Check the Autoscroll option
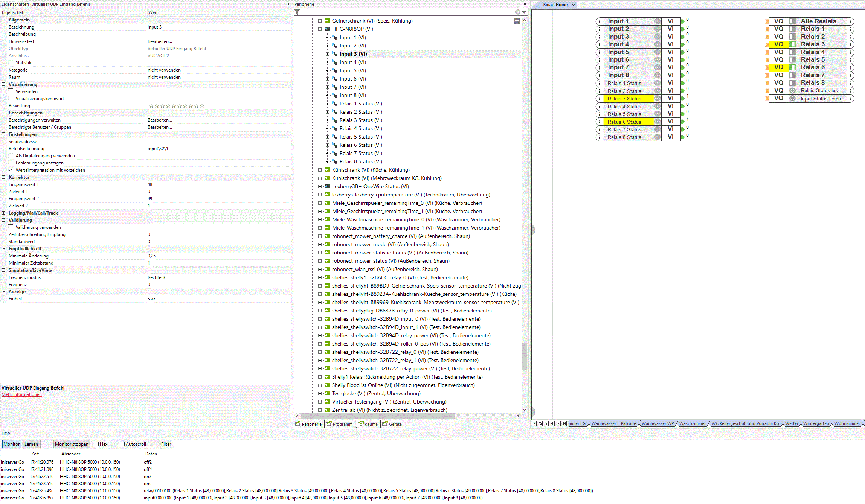The image size is (865, 504). coord(122,444)
